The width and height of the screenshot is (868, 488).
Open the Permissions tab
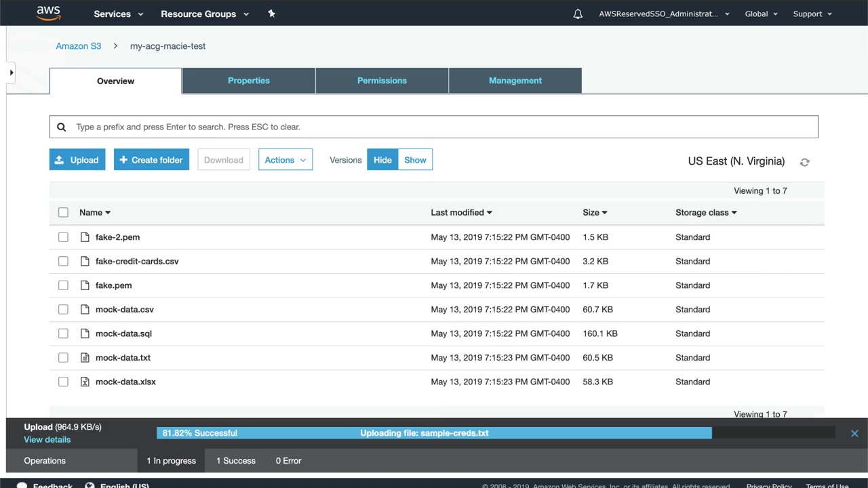click(x=382, y=81)
